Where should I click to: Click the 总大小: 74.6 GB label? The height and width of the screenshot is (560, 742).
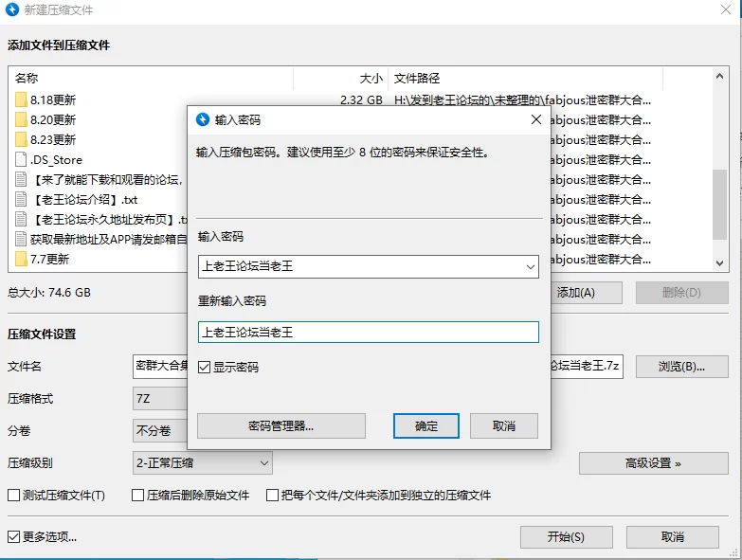point(49,292)
